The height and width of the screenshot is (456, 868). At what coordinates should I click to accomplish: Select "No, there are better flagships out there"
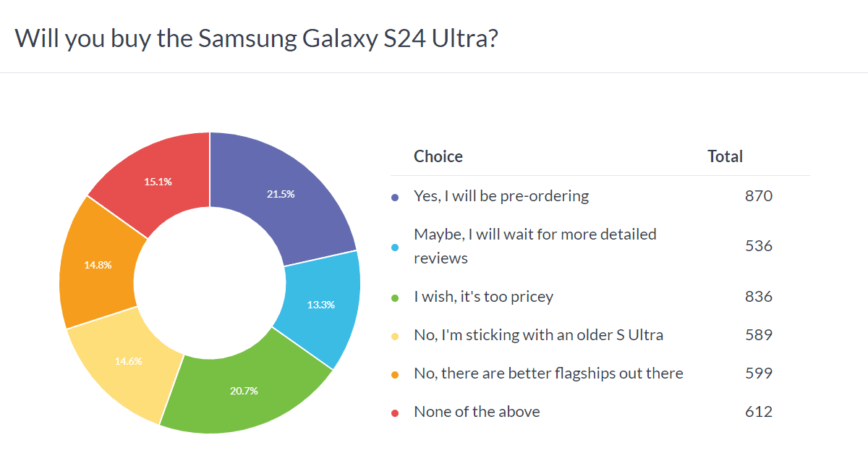point(548,373)
